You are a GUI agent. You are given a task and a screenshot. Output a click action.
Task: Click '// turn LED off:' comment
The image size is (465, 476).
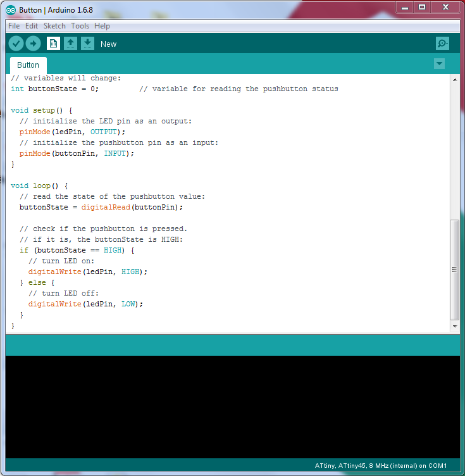coord(63,293)
